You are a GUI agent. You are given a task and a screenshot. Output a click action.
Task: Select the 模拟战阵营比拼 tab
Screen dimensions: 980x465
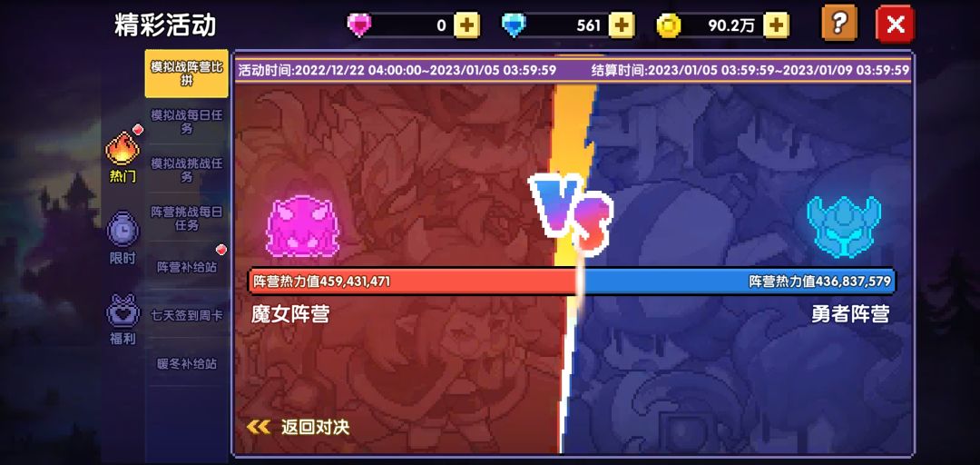pos(186,74)
